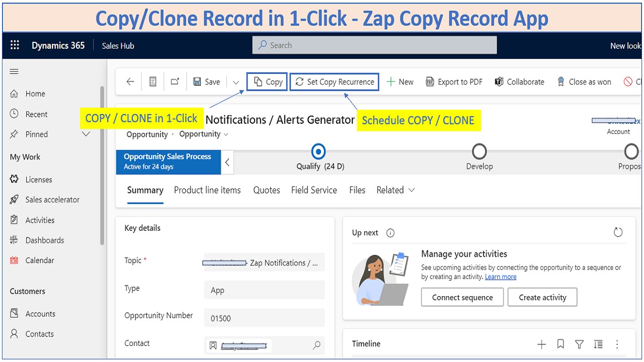
Task: Close the opportunity as won
Action: [584, 81]
